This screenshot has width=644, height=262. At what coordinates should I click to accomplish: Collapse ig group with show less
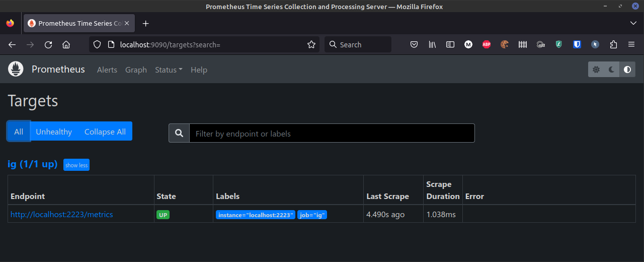(76, 165)
